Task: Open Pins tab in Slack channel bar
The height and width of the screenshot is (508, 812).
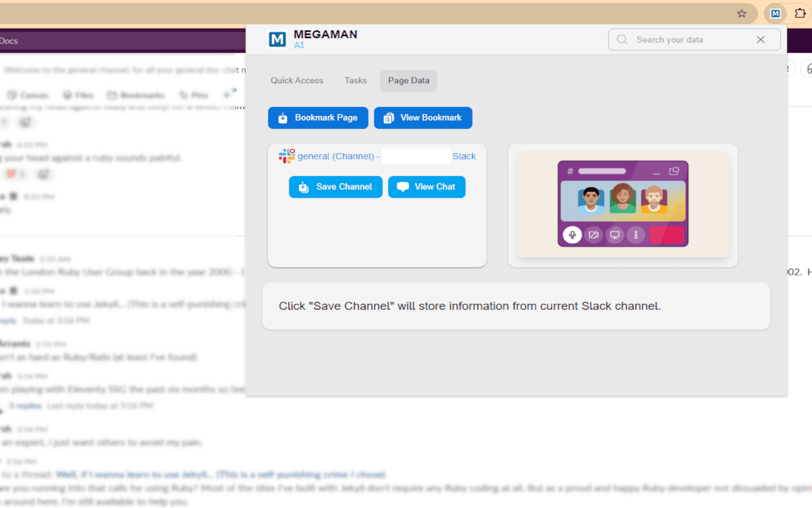Action: tap(194, 95)
